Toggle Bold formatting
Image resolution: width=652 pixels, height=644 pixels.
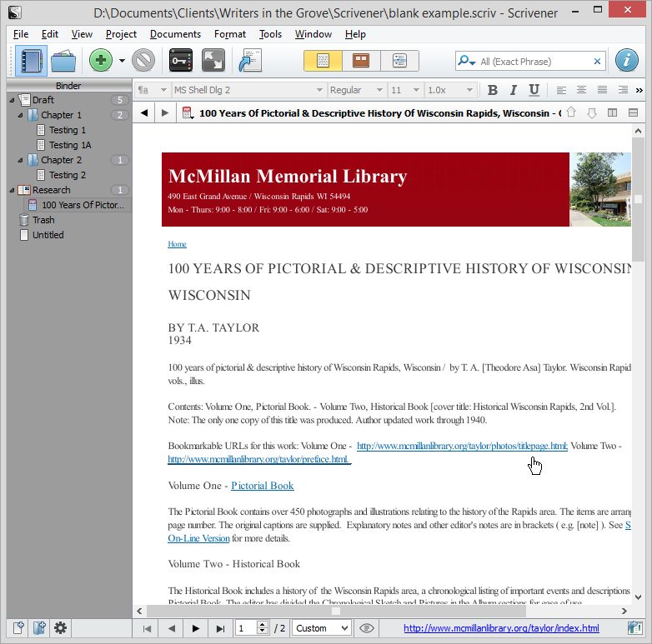click(492, 90)
